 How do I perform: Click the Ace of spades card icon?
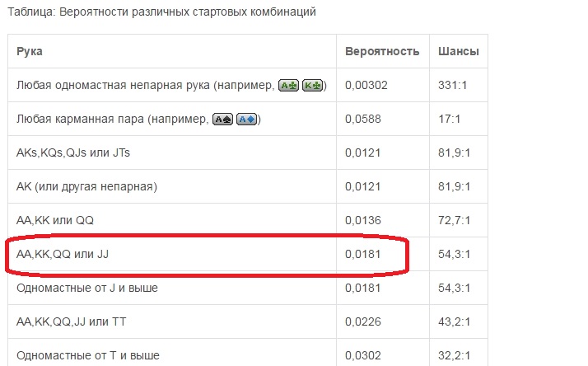coord(222,120)
